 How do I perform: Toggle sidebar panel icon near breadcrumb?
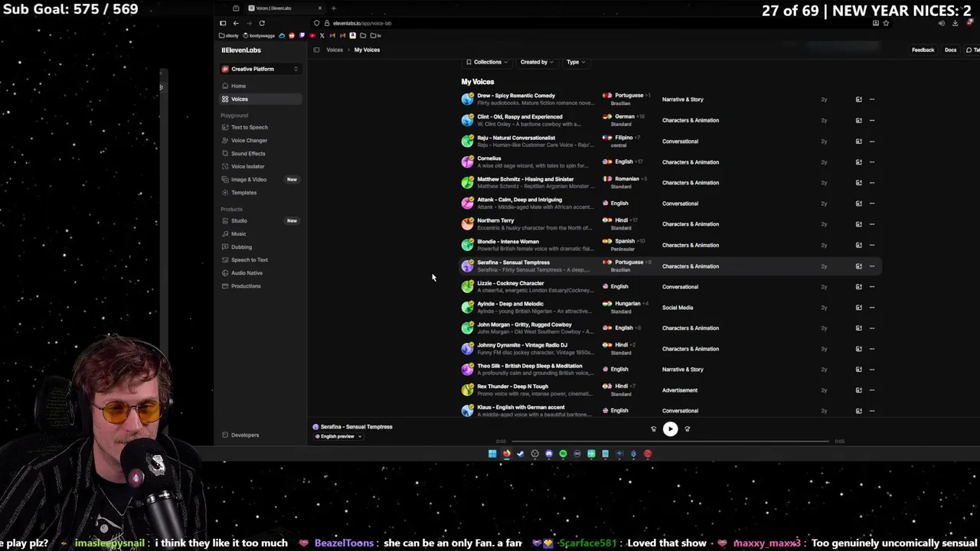pyautogui.click(x=316, y=50)
